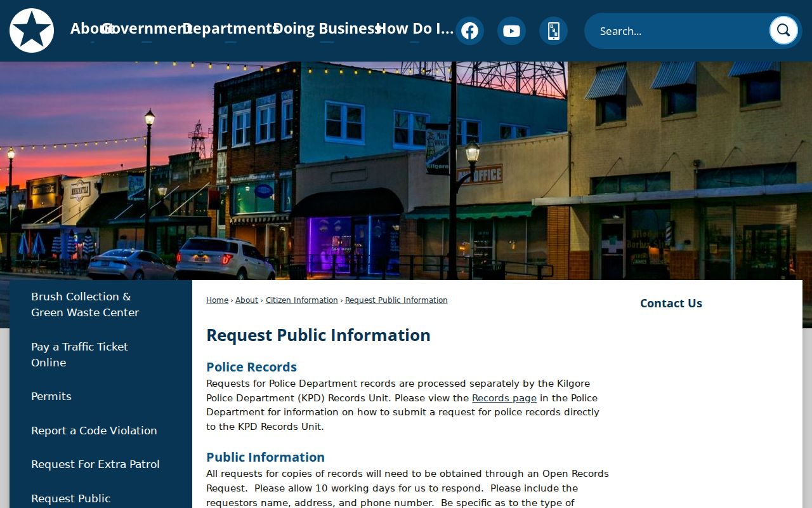
Task: Open the Records page link
Action: [x=504, y=398]
